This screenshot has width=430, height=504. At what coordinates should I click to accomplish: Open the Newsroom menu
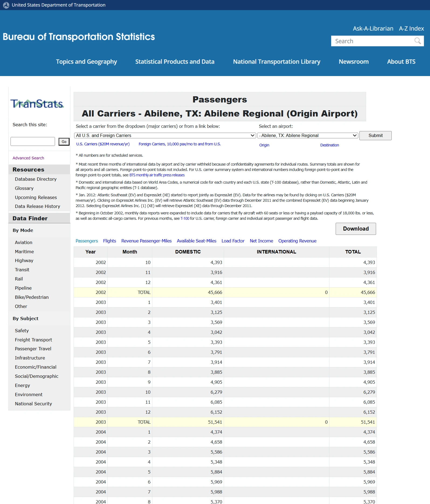pos(353,62)
